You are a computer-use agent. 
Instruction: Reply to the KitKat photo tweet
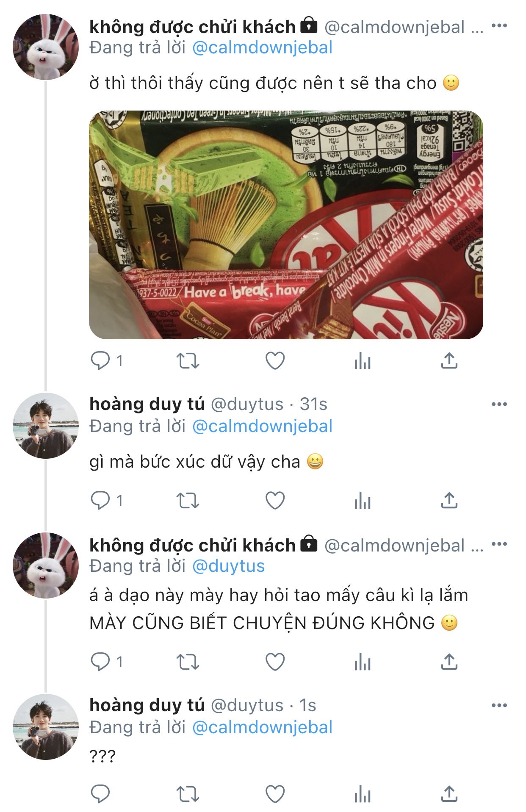[x=100, y=361]
